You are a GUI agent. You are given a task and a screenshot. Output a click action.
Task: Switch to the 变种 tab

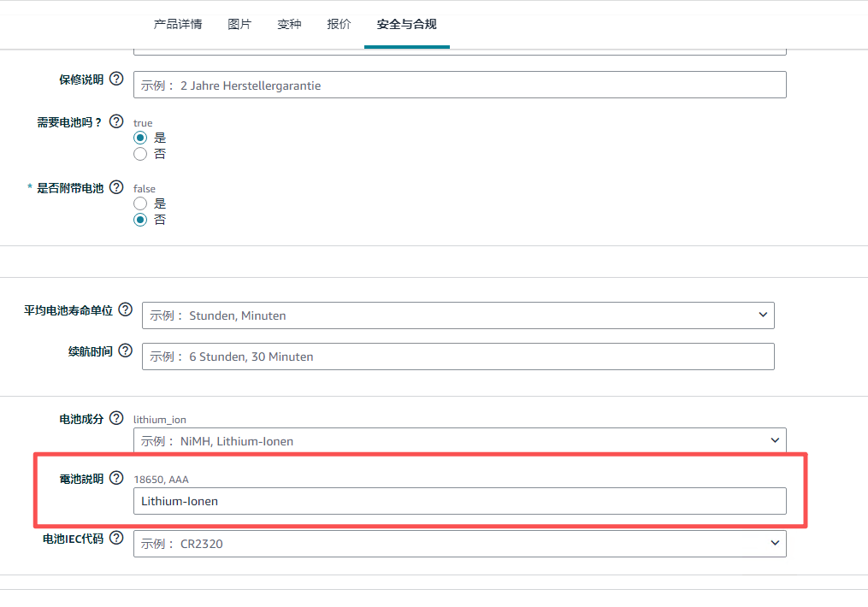coord(289,24)
